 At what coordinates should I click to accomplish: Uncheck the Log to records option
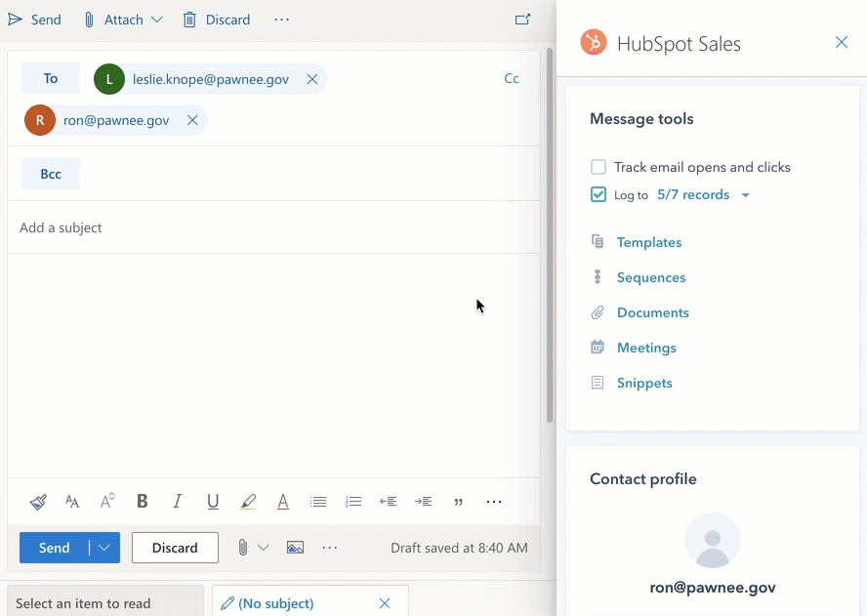click(x=598, y=194)
